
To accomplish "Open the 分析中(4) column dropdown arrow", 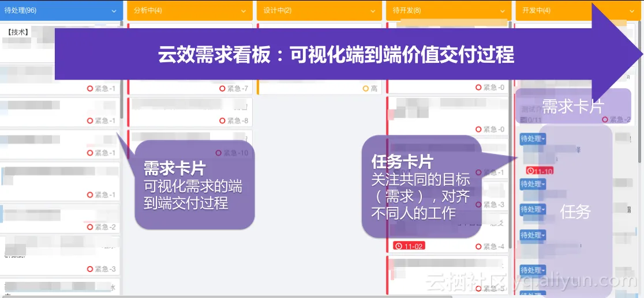I will click(244, 11).
